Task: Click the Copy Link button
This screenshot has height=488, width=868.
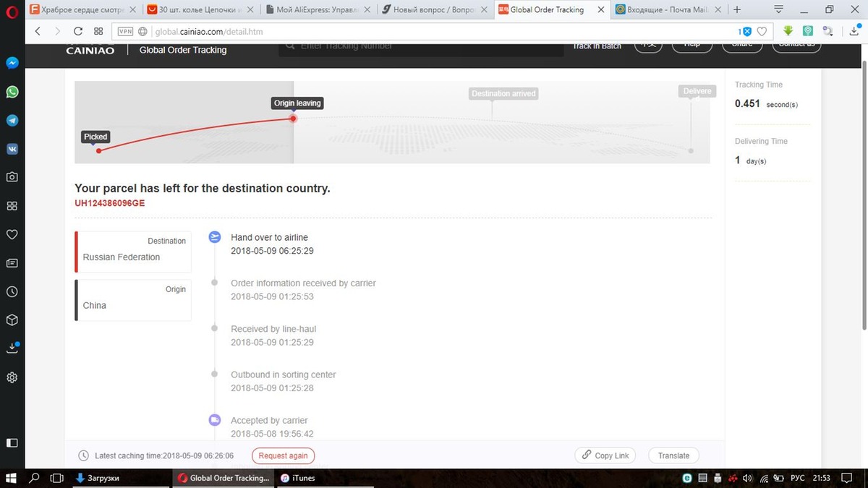Action: 605,455
